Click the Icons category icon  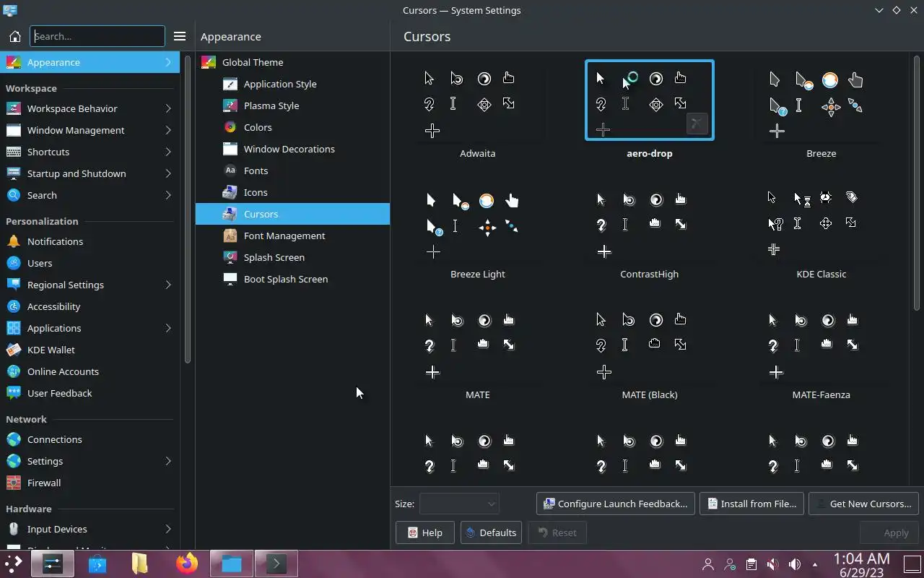pyautogui.click(x=230, y=192)
